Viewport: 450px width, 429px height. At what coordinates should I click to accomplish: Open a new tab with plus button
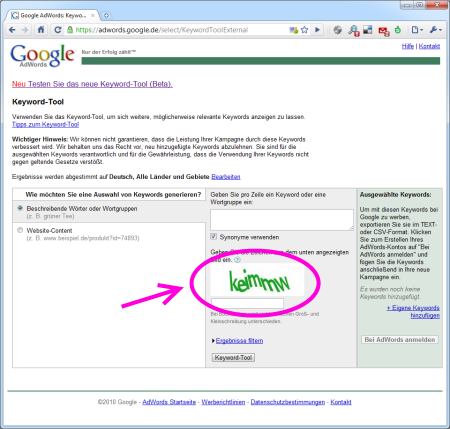click(106, 15)
